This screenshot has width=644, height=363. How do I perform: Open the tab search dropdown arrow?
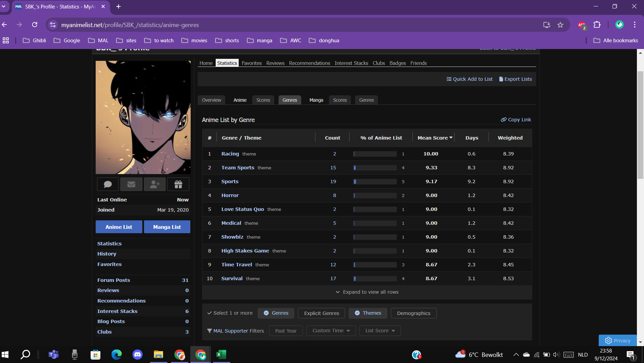[4, 6]
